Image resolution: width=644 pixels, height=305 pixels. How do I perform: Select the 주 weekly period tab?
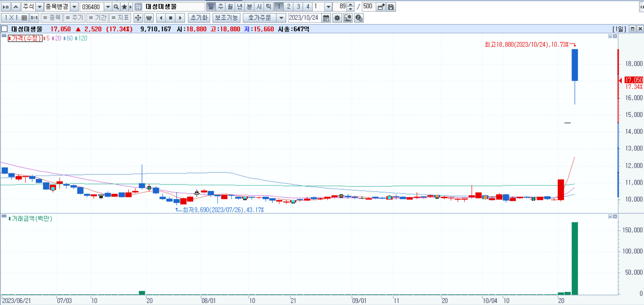(220, 7)
